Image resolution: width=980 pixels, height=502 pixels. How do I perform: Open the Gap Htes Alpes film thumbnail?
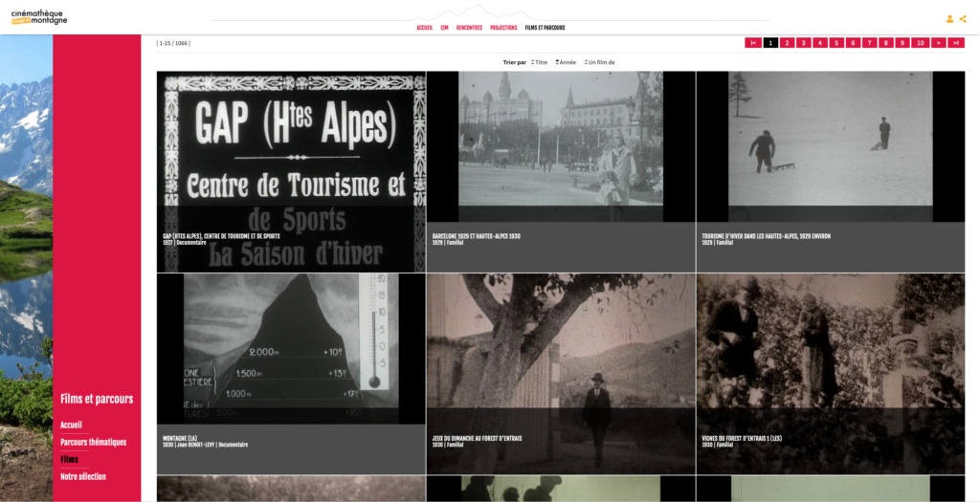pos(291,172)
